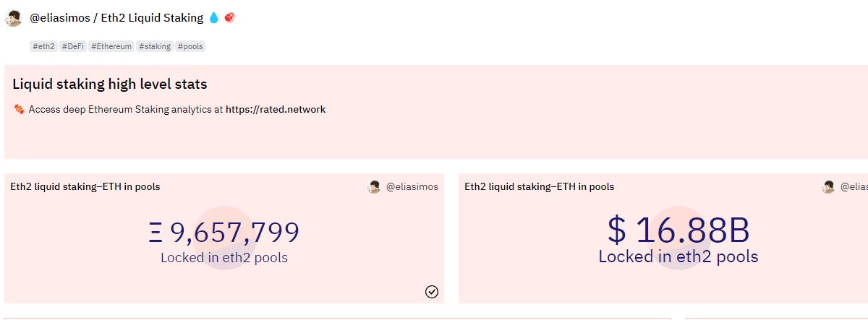Click the profile avatar beside the dashboard title
The width and height of the screenshot is (868, 320).
pos(13,18)
